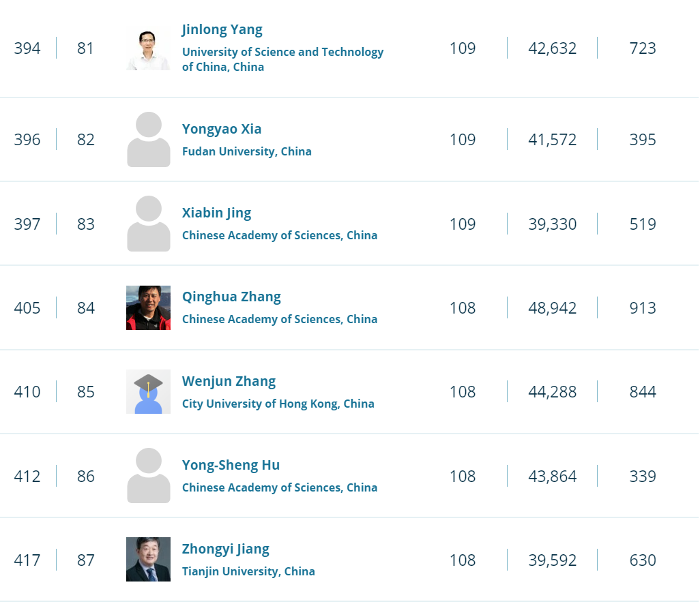
Task: Open Jinlong Yang's profile photo
Action: [x=148, y=49]
